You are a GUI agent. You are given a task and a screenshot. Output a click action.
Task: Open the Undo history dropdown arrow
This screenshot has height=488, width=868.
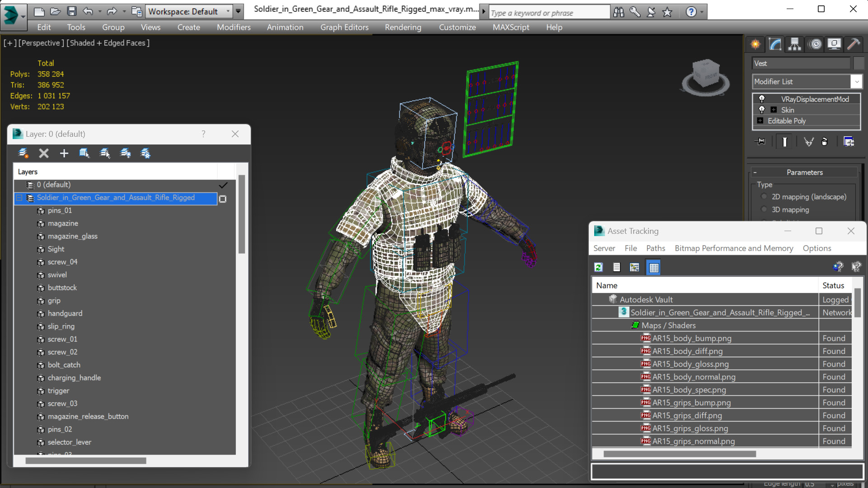pos(100,11)
